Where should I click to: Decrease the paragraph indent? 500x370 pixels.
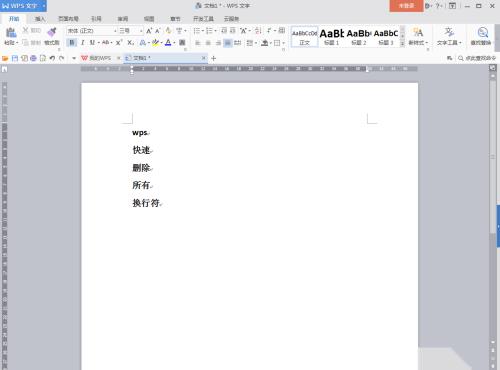224,31
